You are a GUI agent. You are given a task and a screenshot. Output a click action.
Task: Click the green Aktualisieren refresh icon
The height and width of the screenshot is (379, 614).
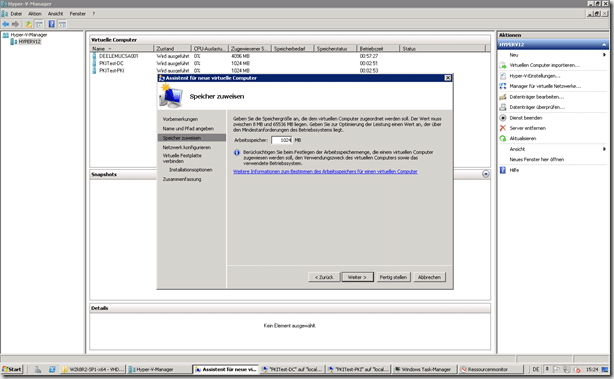(503, 138)
